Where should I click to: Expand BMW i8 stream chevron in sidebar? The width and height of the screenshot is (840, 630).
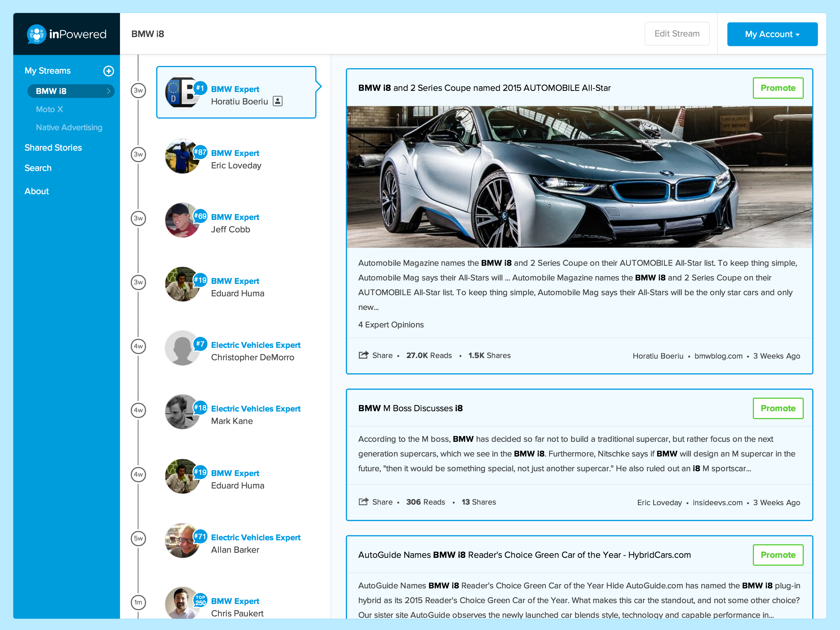(109, 91)
